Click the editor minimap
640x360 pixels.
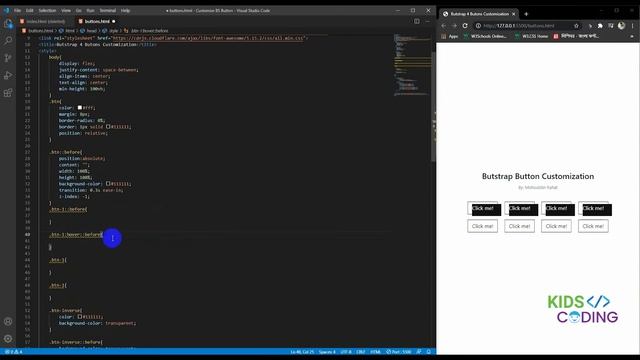coord(412,65)
